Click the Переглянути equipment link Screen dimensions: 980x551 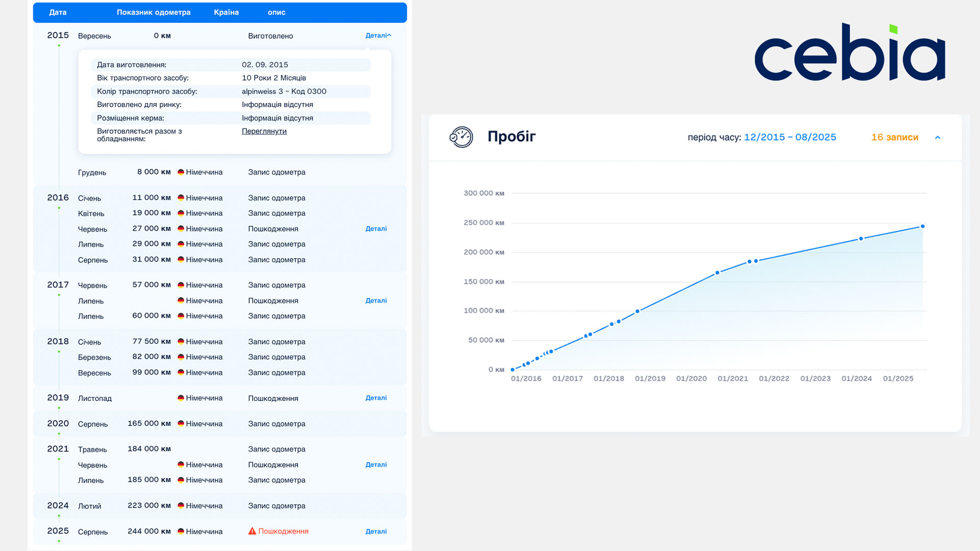click(264, 131)
